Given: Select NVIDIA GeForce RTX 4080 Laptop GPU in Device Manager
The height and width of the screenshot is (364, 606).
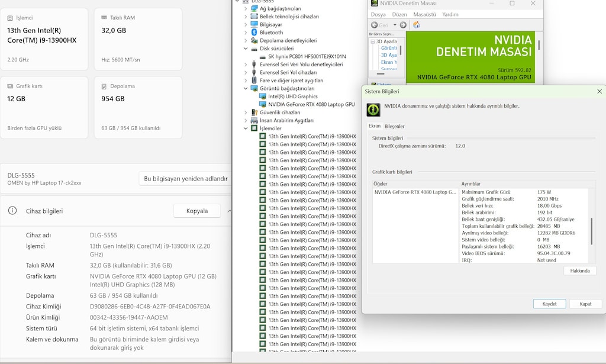Looking at the screenshot, I should coord(311,104).
